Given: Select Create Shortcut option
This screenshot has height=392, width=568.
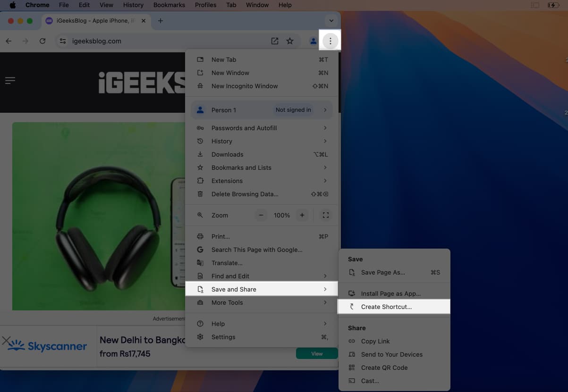Looking at the screenshot, I should tap(394, 307).
